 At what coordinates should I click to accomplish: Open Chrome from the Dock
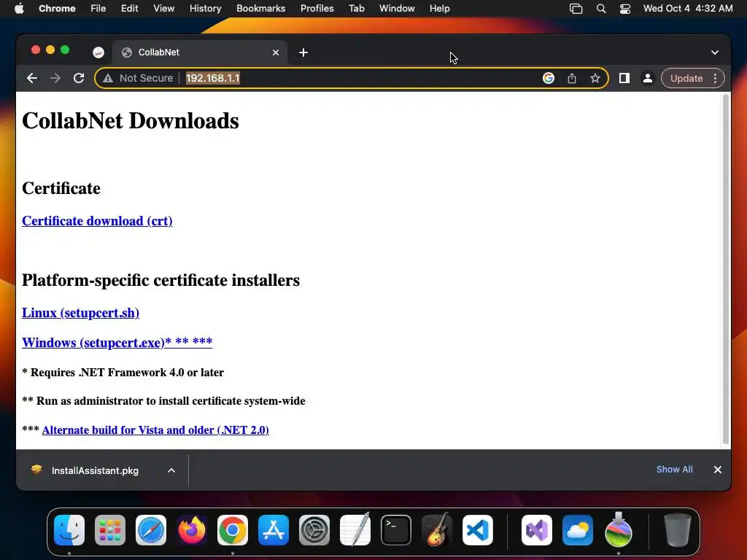pyautogui.click(x=233, y=530)
